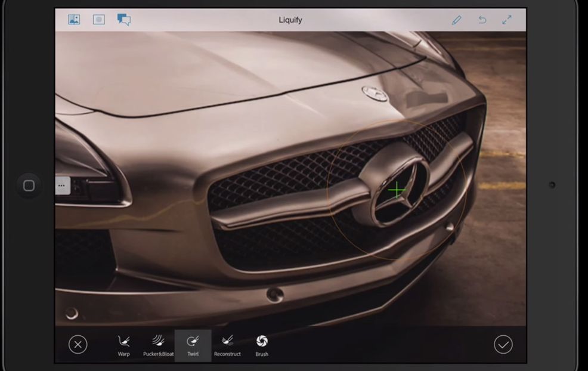This screenshot has height=371, width=588.
Task: Tap the iPad home button
Action: (29, 185)
